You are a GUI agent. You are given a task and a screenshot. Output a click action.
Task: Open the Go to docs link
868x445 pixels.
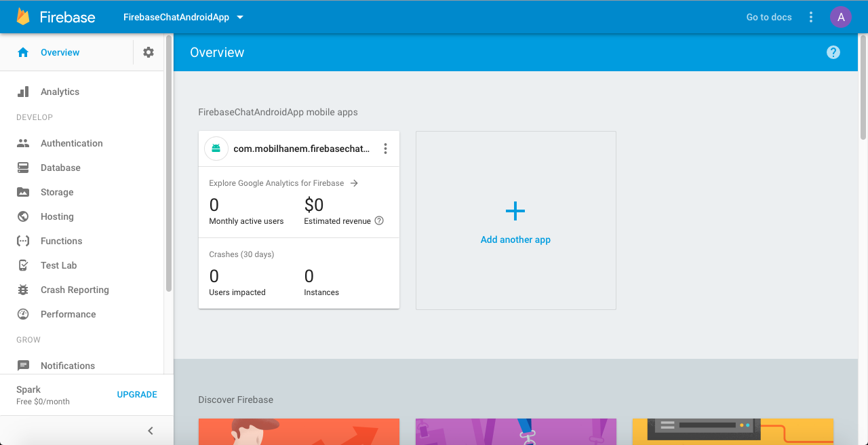point(769,17)
